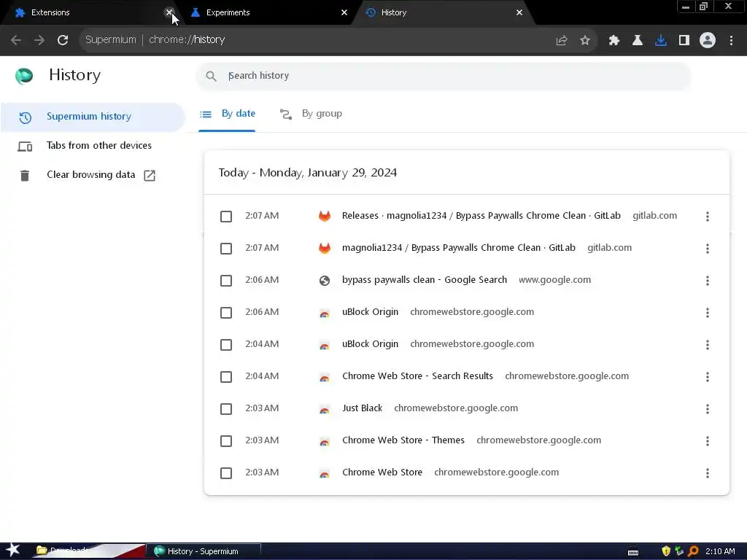The image size is (747, 560).
Task: Open the Downloads toolbar icon
Action: [661, 41]
